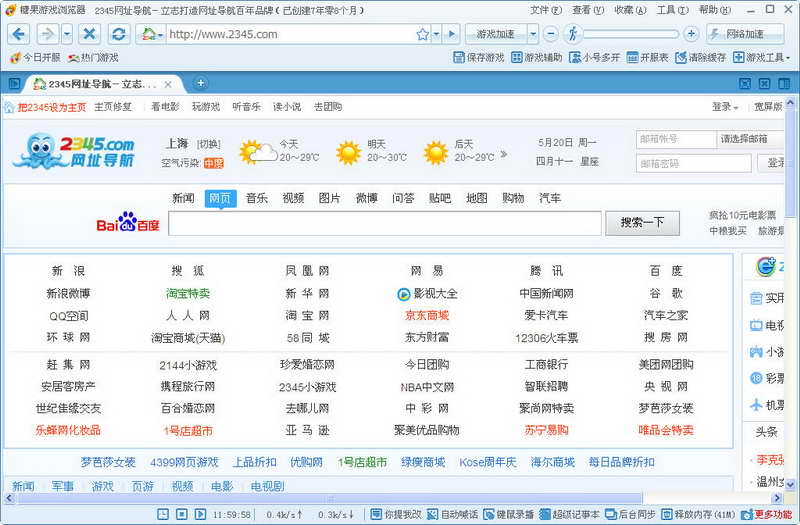
Task: Open the 京东商城 link
Action: click(x=427, y=316)
